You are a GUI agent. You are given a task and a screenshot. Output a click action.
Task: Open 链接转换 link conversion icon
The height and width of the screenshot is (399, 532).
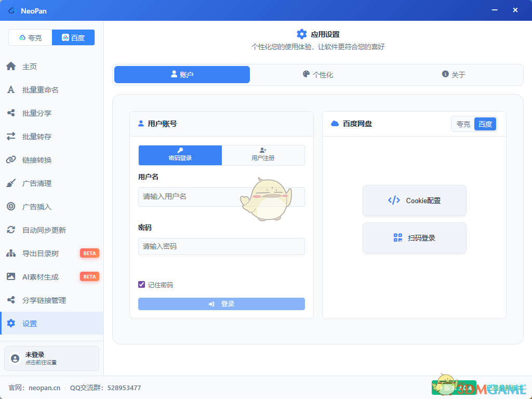click(x=11, y=160)
